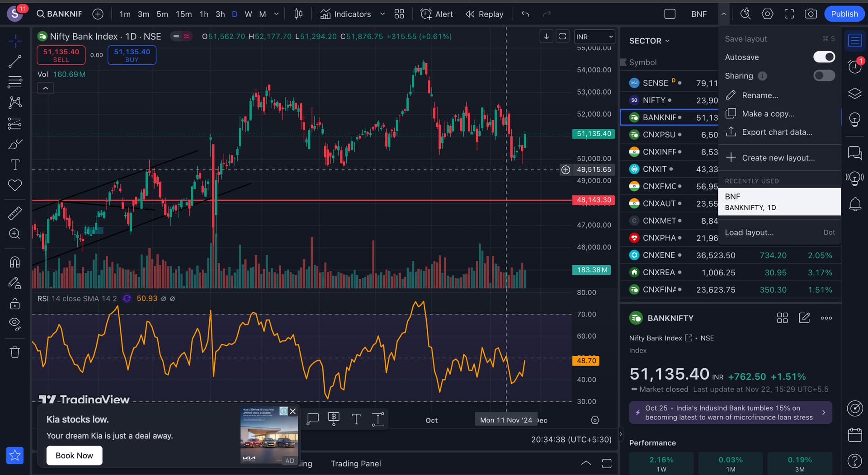
Task: Lock all drawing tools
Action: pyautogui.click(x=15, y=304)
